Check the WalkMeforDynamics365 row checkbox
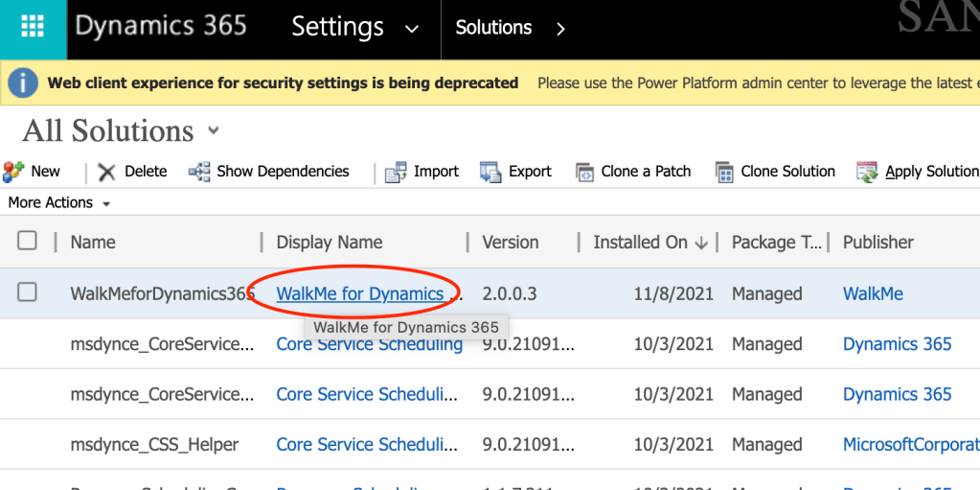The image size is (980, 490). (x=28, y=292)
